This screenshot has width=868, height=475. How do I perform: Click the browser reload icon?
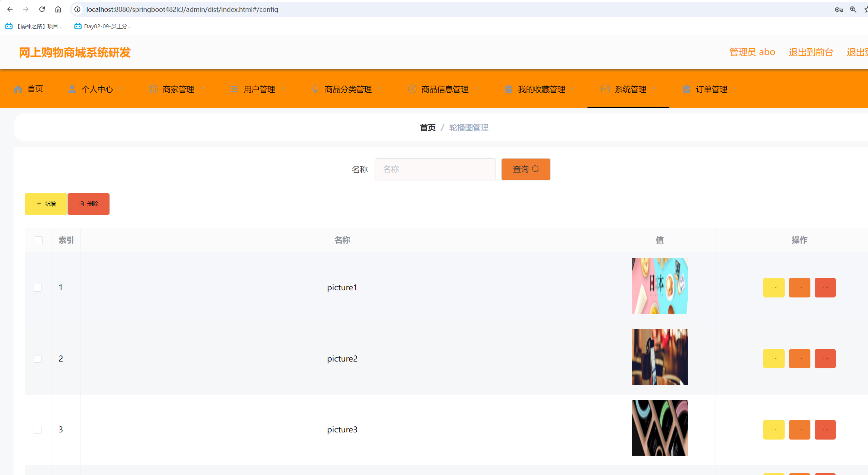point(42,9)
